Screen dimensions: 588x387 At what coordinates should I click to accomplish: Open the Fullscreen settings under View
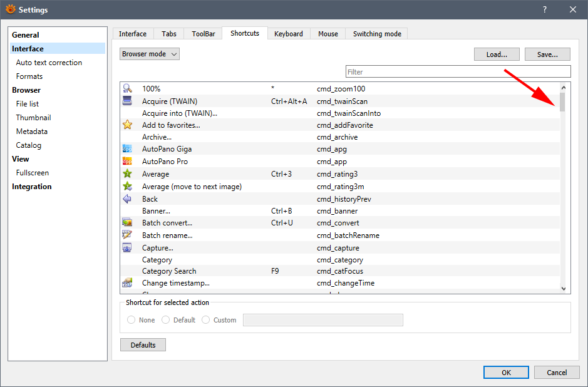point(33,173)
